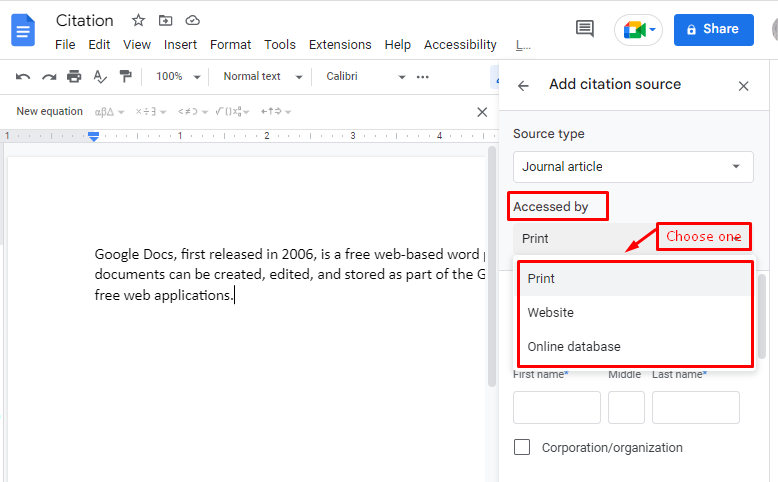The height and width of the screenshot is (482, 778).
Task: Click the Undo icon
Action: tap(23, 76)
